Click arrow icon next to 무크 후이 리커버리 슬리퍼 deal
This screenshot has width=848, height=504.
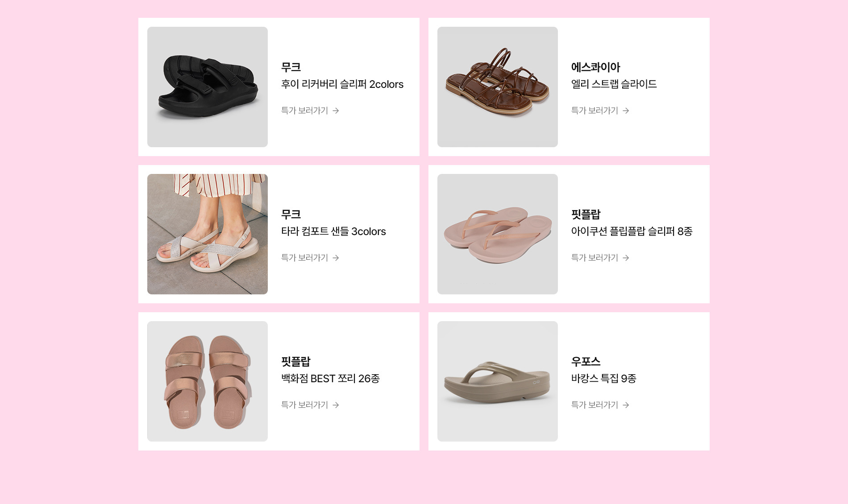[336, 111]
